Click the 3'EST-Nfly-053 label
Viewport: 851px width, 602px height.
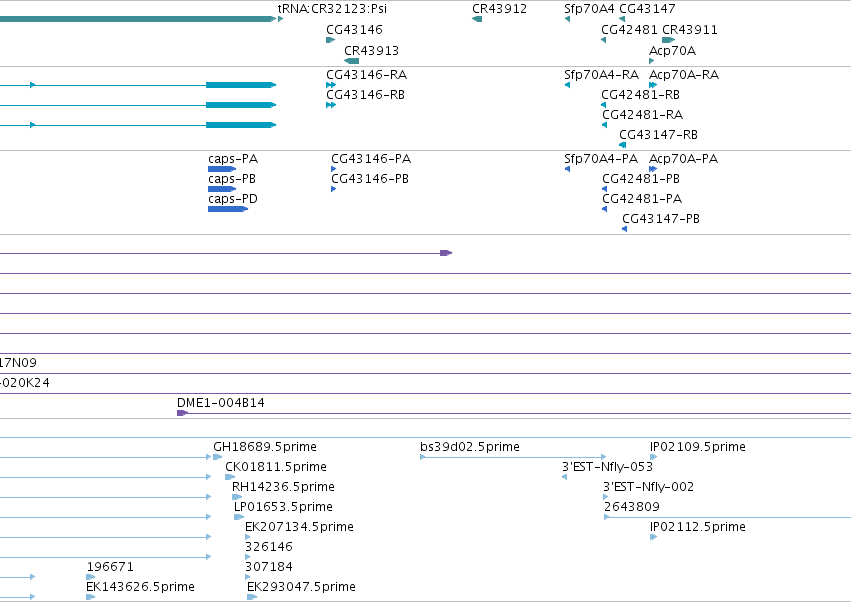click(607, 467)
